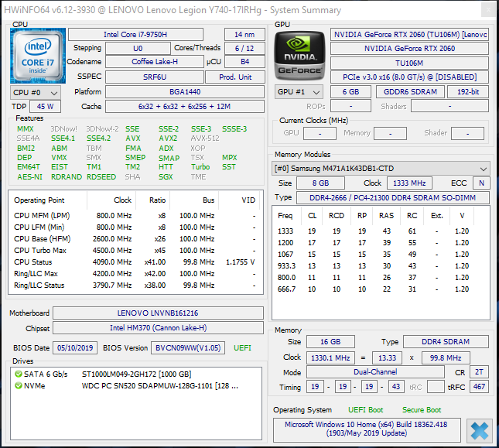Expand the Samsung memory module dropdown
499x448 pixels.
(x=381, y=169)
